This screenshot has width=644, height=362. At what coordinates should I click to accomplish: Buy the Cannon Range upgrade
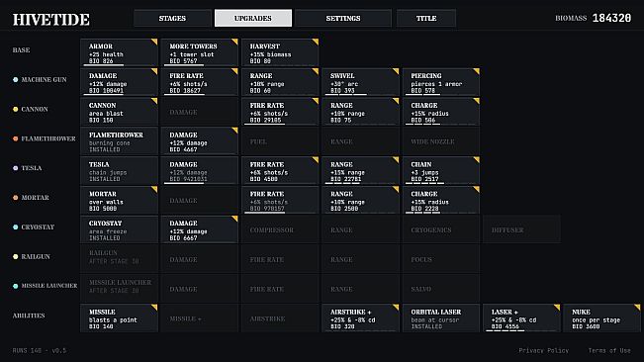click(x=361, y=111)
